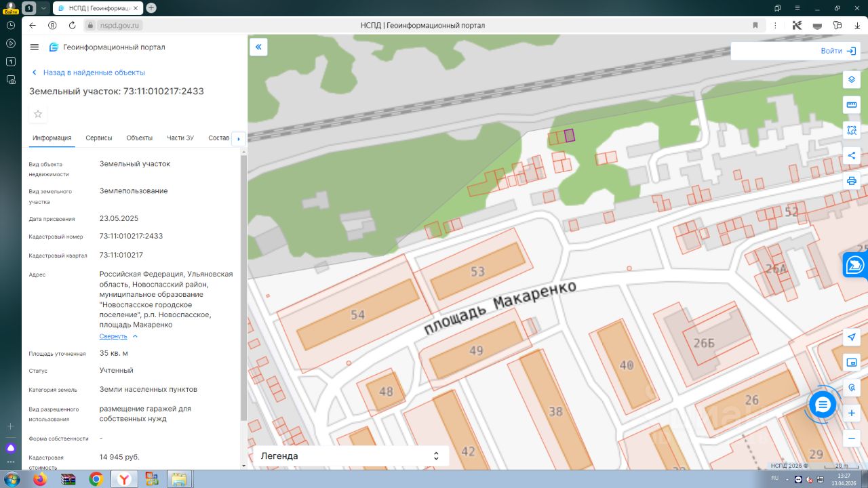Screen dimensions: 868x488
Task: Select the area value 35 кв. м
Action: (114, 353)
